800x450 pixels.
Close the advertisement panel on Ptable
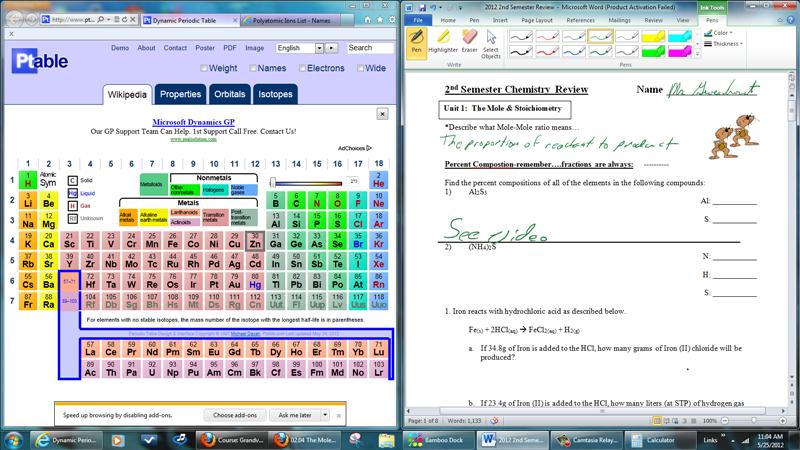382,114
